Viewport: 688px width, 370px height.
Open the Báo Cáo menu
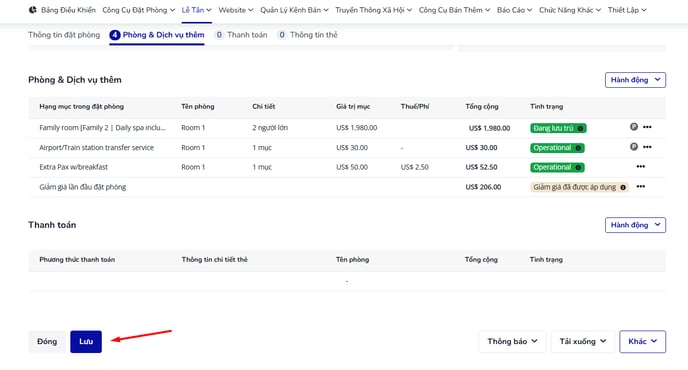514,10
